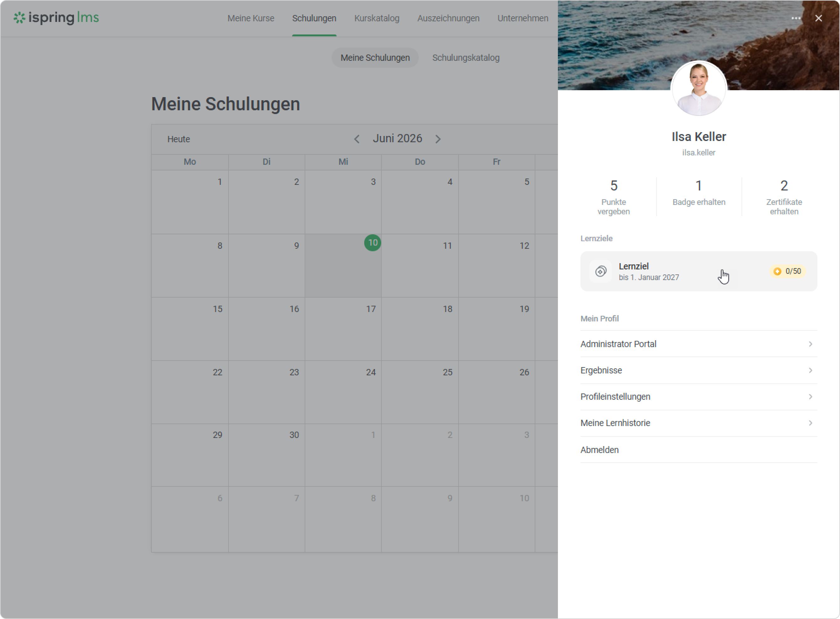The image size is (840, 619).
Task: Click Abmelden to log out
Action: pyautogui.click(x=699, y=450)
